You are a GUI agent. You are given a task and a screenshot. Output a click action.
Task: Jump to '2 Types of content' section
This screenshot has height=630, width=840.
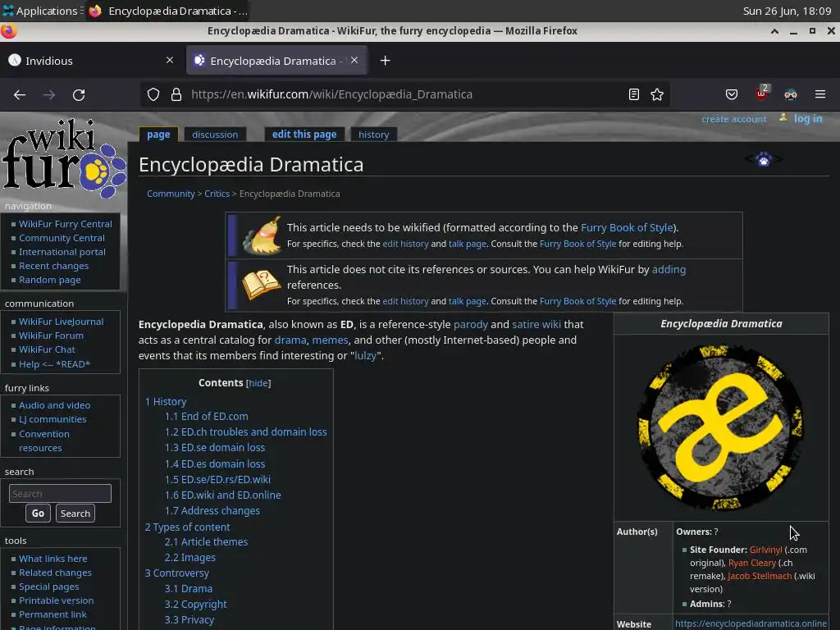[187, 527]
